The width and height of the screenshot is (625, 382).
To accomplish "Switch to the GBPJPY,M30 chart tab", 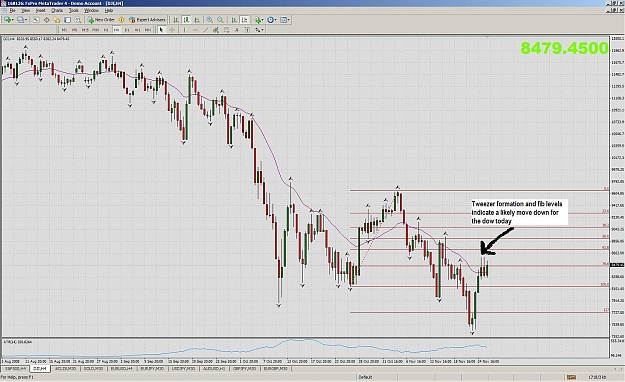I will (245, 369).
